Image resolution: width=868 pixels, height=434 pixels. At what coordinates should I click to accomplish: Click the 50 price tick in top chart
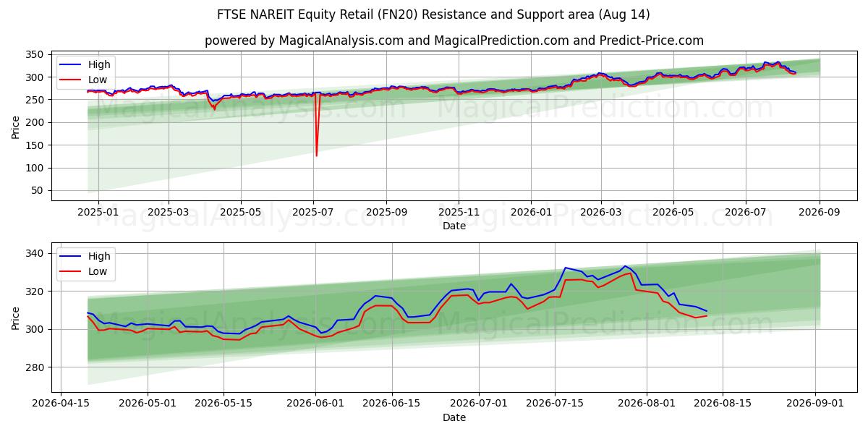(39, 190)
